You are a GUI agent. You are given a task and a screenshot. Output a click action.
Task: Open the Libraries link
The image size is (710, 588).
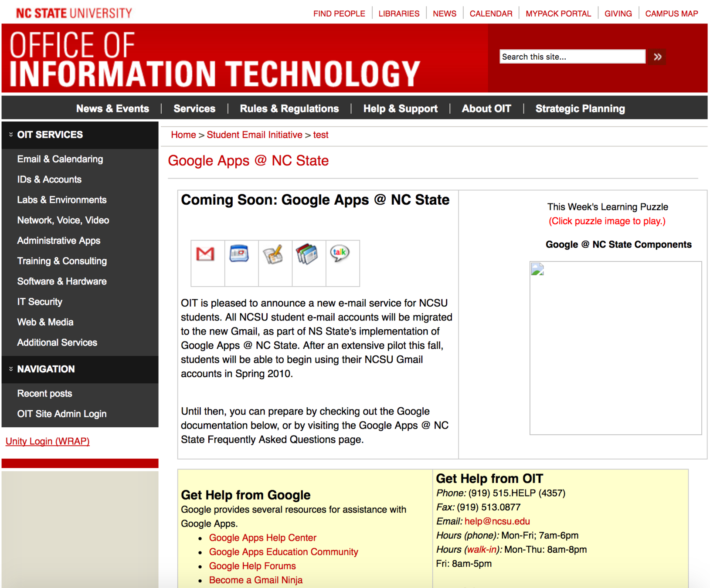pyautogui.click(x=399, y=14)
